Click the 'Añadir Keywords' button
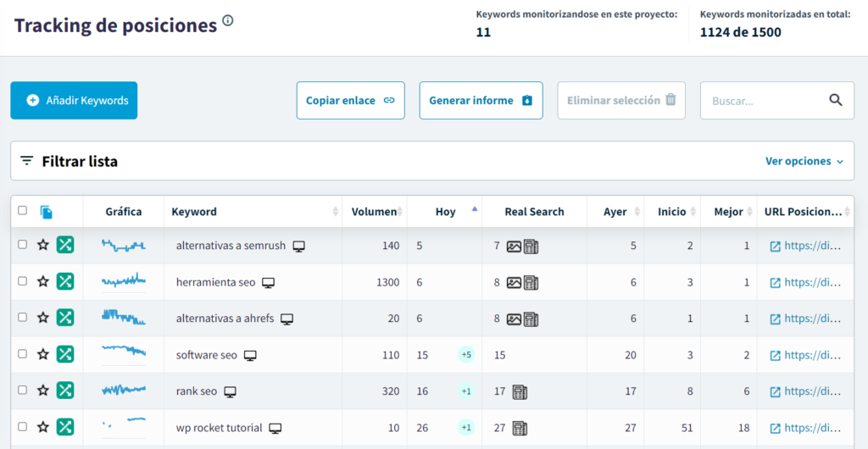The width and height of the screenshot is (868, 449). coord(74,100)
